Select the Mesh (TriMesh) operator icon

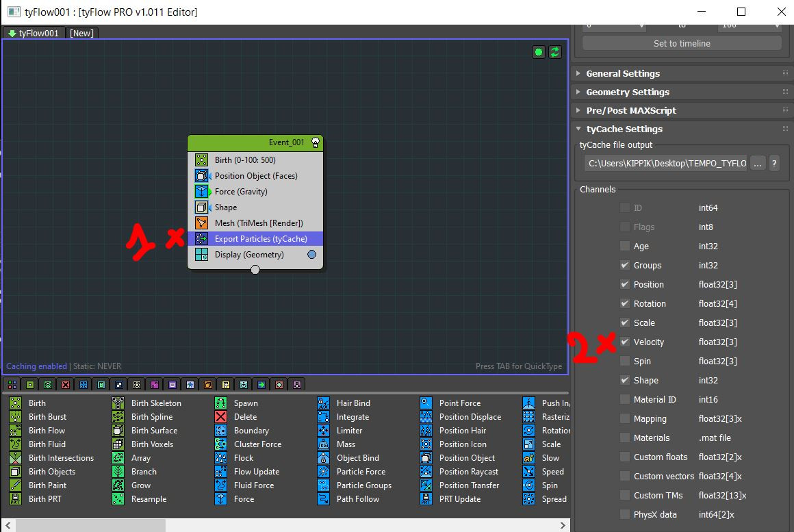(x=201, y=223)
